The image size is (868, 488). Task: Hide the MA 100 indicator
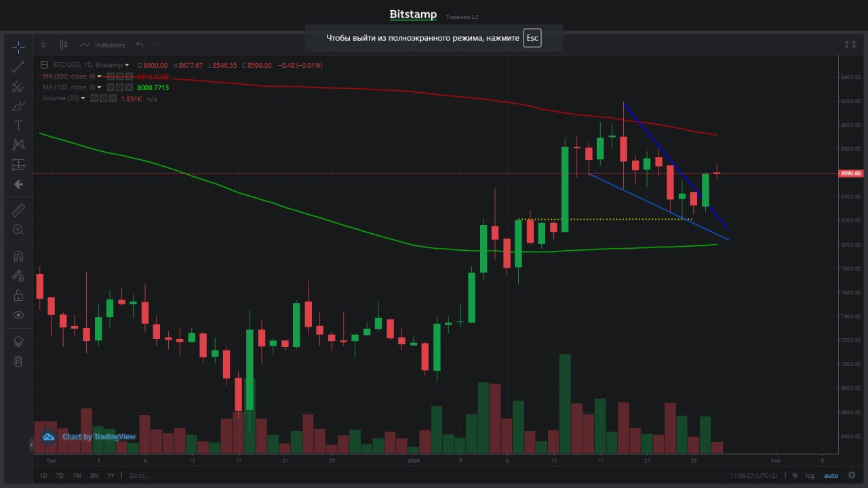pyautogui.click(x=111, y=87)
